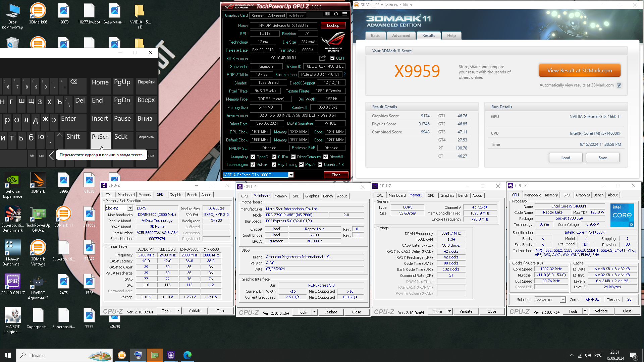Screen dimensions: 644x362
Task: Open HWBOT Unigine desktop icon
Action: click(12, 321)
